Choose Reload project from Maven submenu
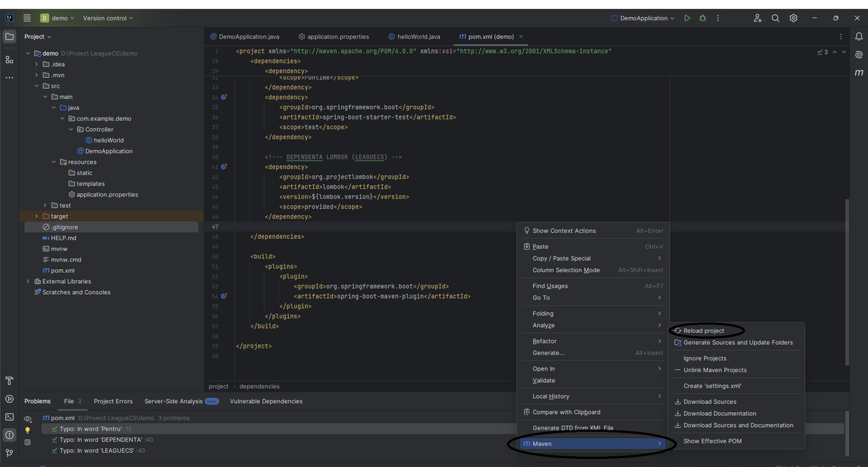 pos(703,331)
